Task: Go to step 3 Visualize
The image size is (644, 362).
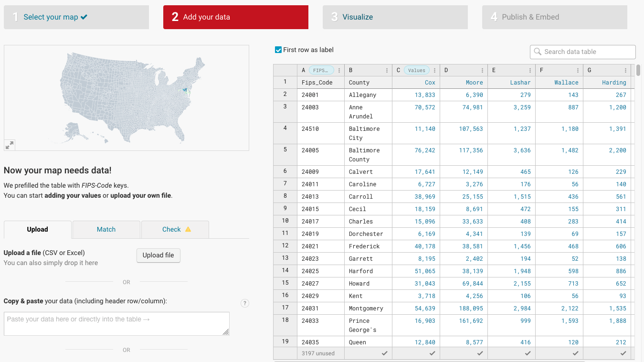Action: click(x=395, y=17)
